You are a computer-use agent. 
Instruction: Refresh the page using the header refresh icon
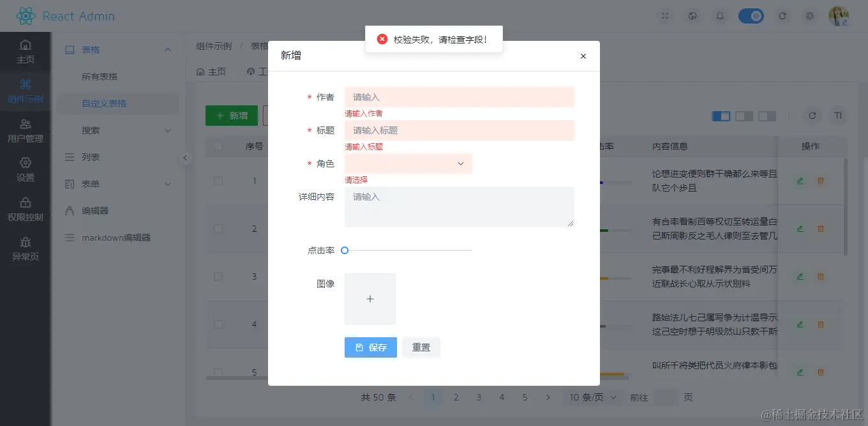(783, 15)
